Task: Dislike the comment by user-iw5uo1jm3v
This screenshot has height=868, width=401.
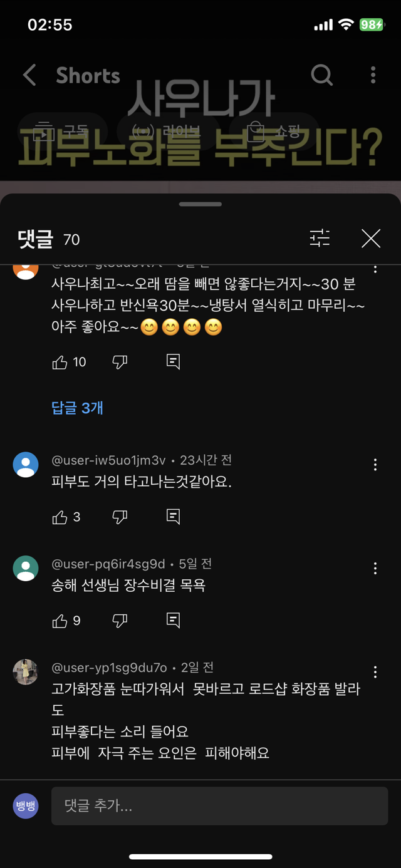Action: (120, 517)
